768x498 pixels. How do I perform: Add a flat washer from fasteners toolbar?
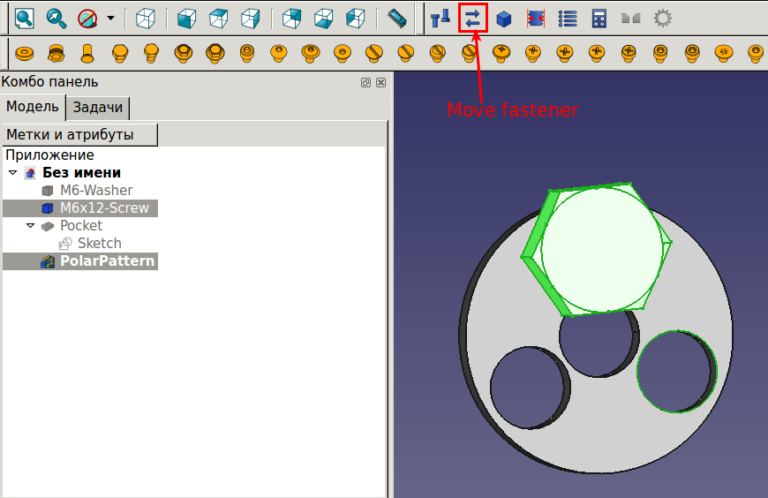pyautogui.click(x=24, y=53)
